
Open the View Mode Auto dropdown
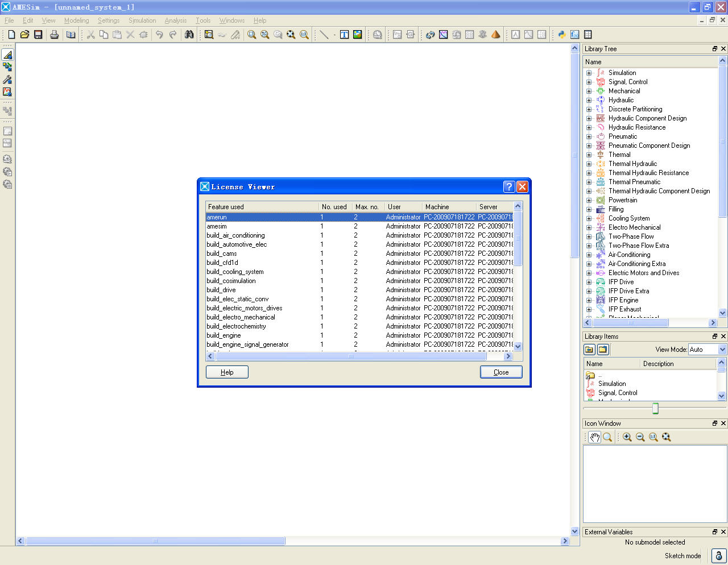707,350
